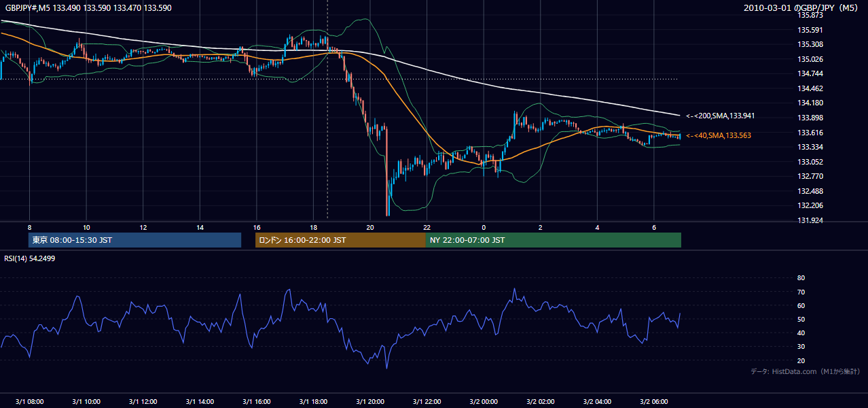This screenshot has width=868, height=408.
Task: Select the 東京 08:00-15:30 JST session bar
Action: point(134,240)
